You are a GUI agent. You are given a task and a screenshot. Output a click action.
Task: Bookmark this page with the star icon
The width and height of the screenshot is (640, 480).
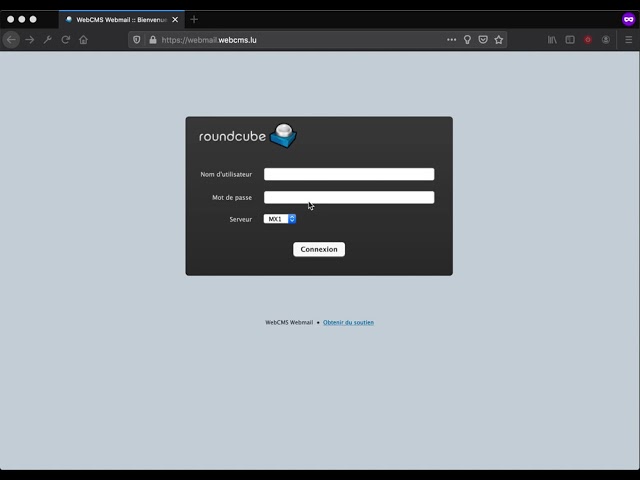point(498,40)
